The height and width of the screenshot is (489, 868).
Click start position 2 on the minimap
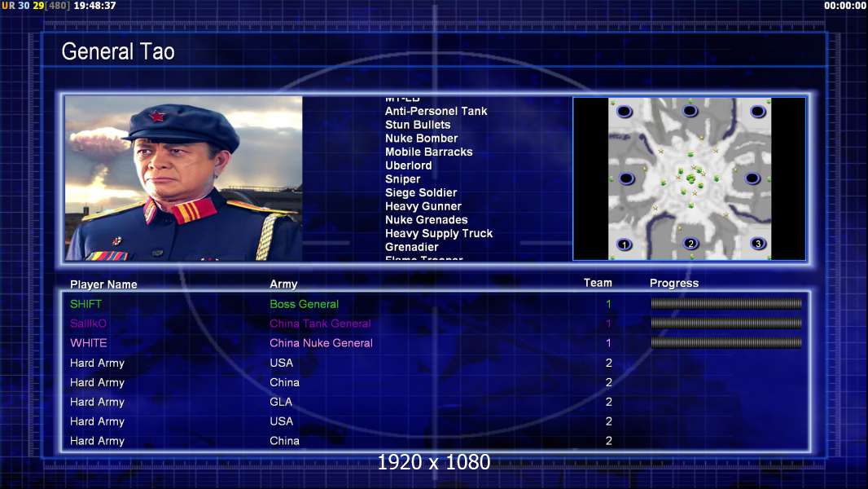pyautogui.click(x=690, y=243)
